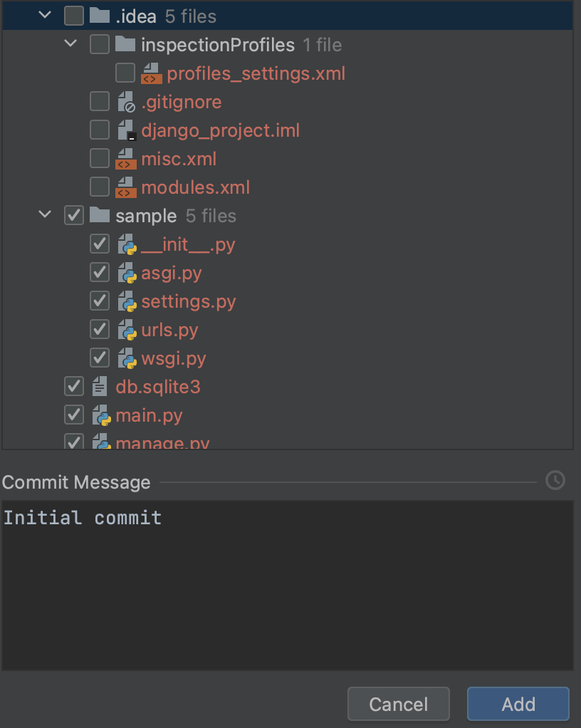Screen dimensions: 581x728
Task: Check the profiles_settings.xml checkbox
Action: click(x=125, y=73)
